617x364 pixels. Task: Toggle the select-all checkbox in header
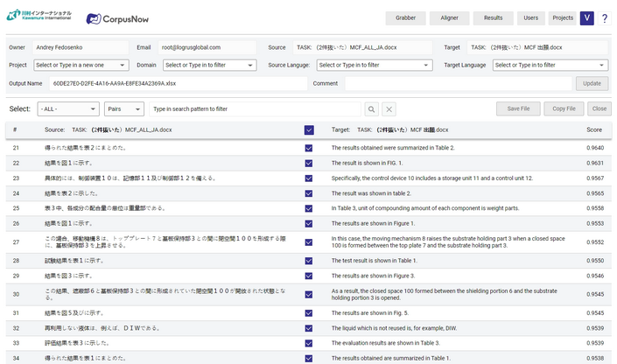pyautogui.click(x=309, y=129)
